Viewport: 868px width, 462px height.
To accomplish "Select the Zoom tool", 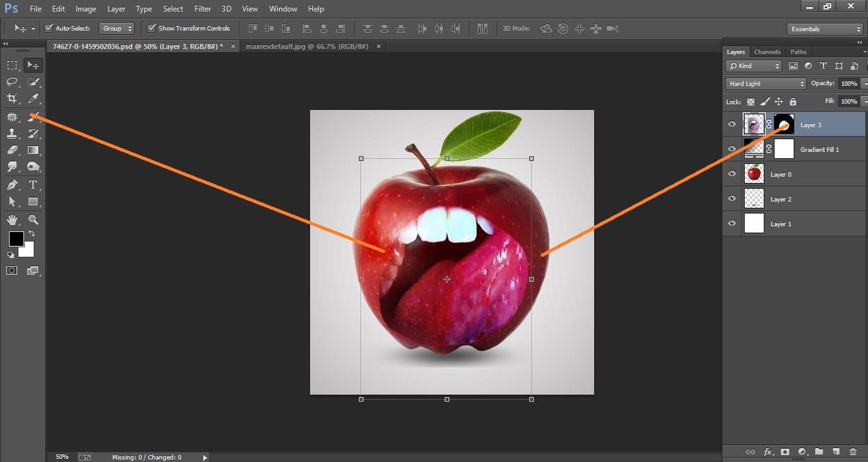I will coord(33,220).
